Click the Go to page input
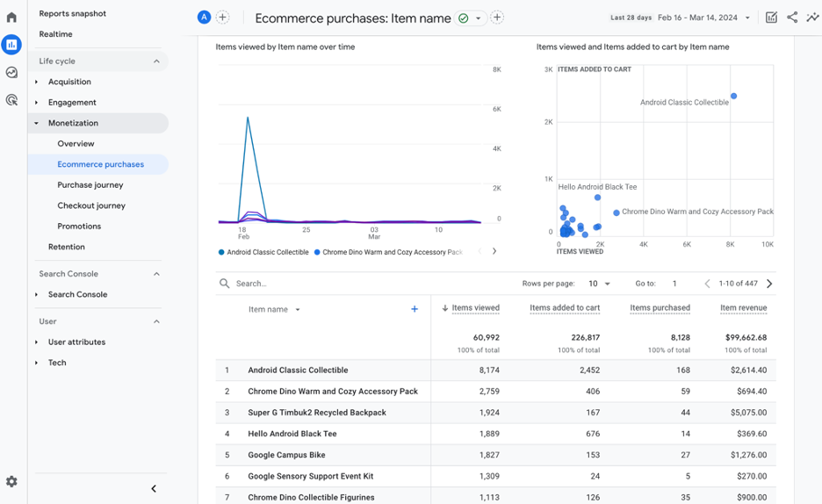Viewport: 822px width, 504px height. (x=674, y=284)
